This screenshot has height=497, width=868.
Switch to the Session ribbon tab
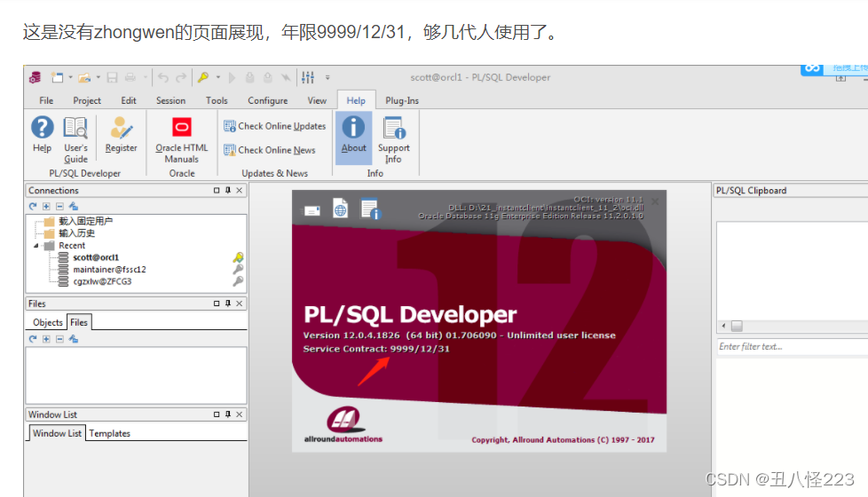[170, 100]
